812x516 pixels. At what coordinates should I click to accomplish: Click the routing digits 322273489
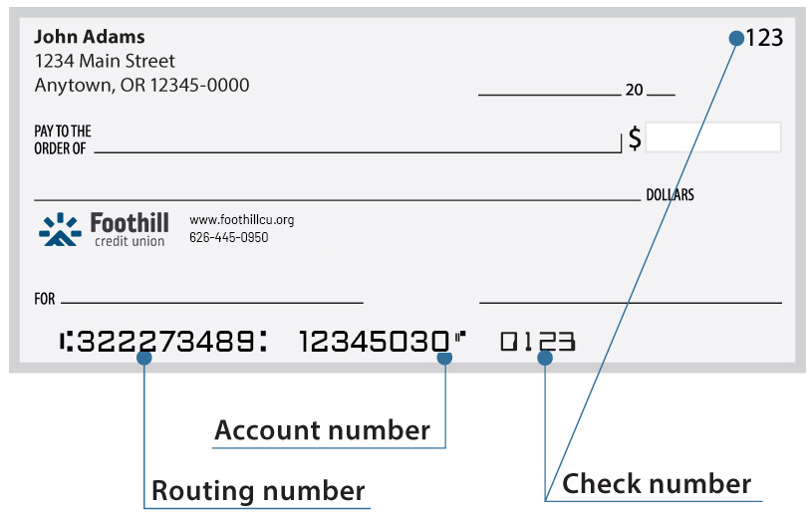click(165, 342)
